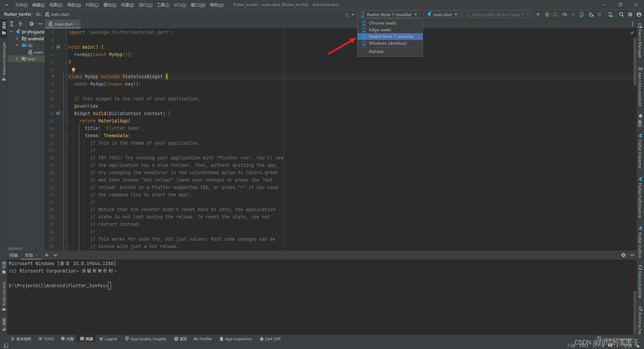
Task: Choose Redmi Note 7 (mobile) in the list
Action: (x=390, y=37)
